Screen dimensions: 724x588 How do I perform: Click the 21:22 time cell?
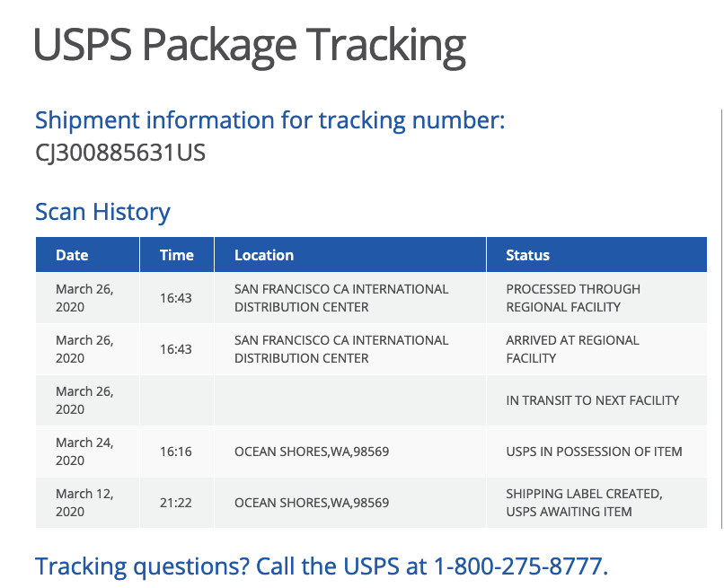[x=177, y=503]
